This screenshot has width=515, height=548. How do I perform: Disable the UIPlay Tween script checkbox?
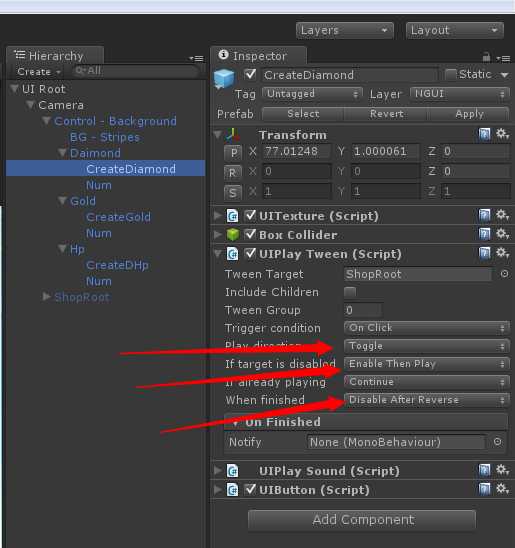click(x=250, y=253)
